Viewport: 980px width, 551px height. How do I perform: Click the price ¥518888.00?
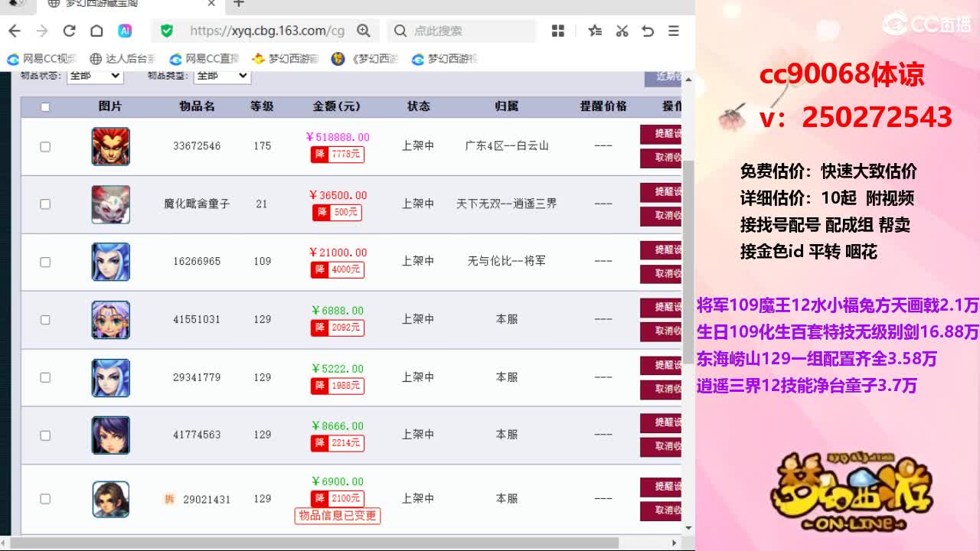coord(337,138)
